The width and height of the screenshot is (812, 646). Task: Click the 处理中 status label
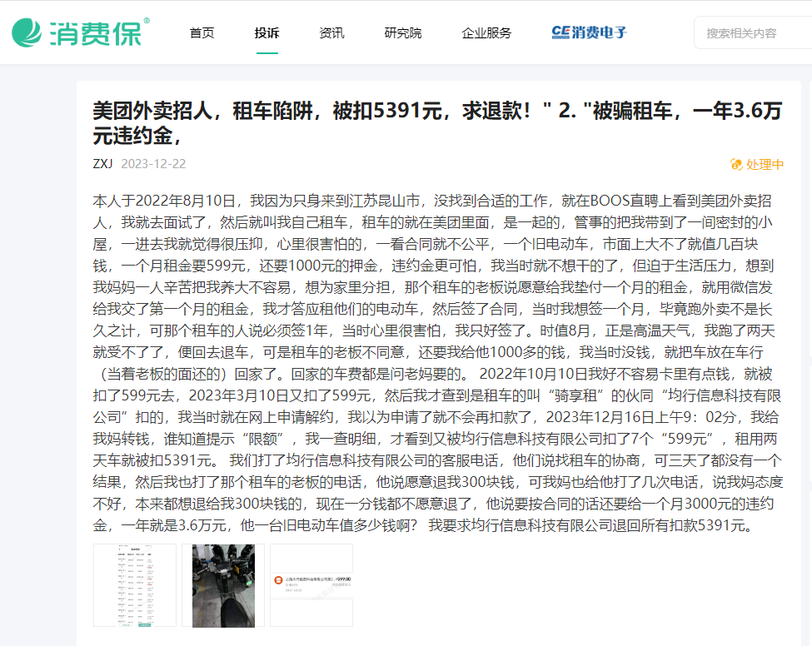pos(765,165)
